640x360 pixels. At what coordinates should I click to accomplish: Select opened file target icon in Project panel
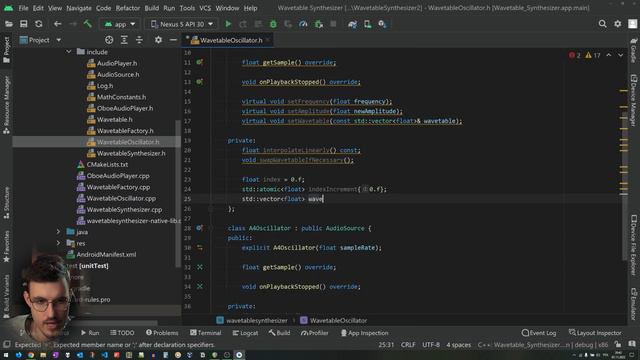[x=109, y=40]
